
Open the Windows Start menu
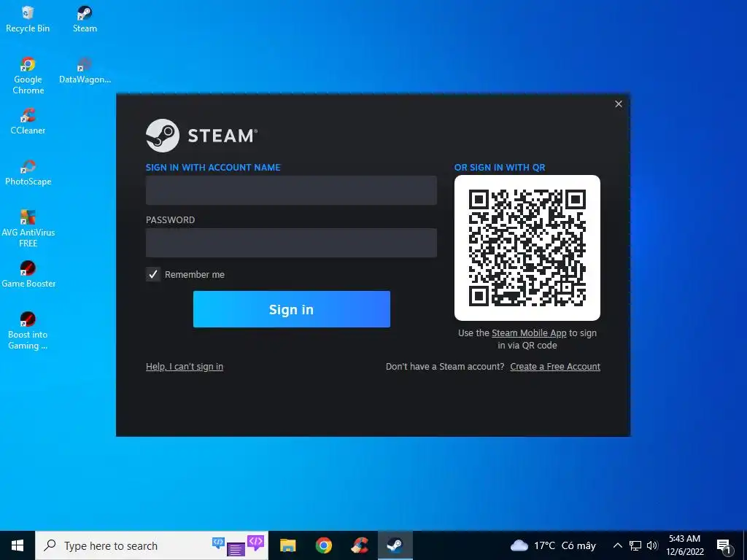tap(18, 545)
